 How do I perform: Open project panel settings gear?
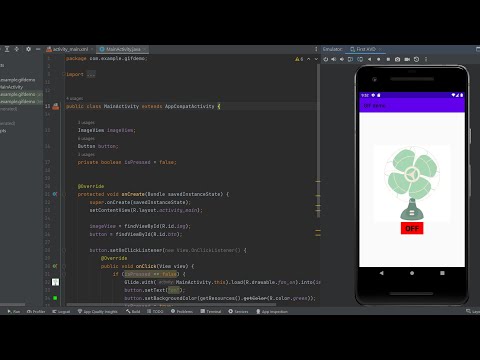coord(28,49)
